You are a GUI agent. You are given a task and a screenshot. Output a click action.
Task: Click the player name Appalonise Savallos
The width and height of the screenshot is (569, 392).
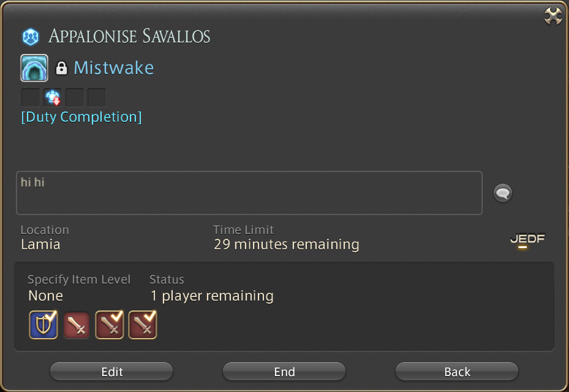130,36
